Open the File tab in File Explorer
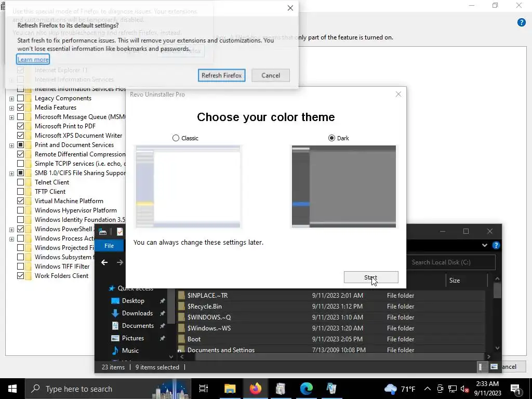Image resolution: width=532 pixels, height=399 pixels. pyautogui.click(x=109, y=246)
